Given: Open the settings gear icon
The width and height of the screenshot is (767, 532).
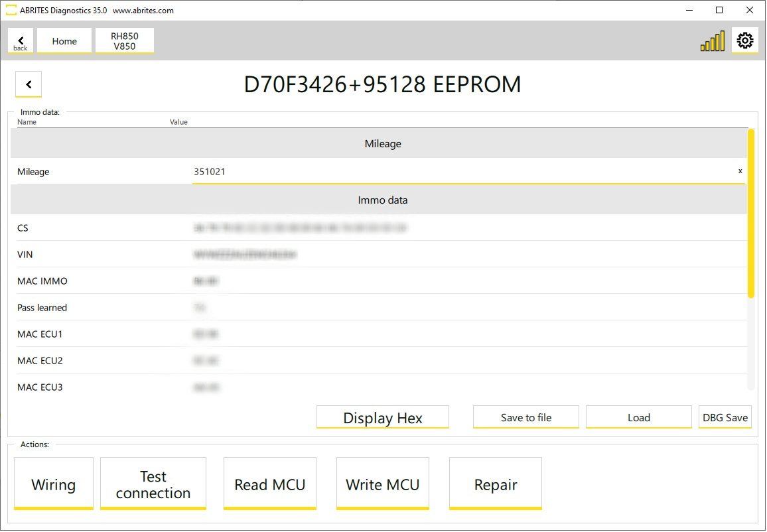Looking at the screenshot, I should click(x=744, y=40).
